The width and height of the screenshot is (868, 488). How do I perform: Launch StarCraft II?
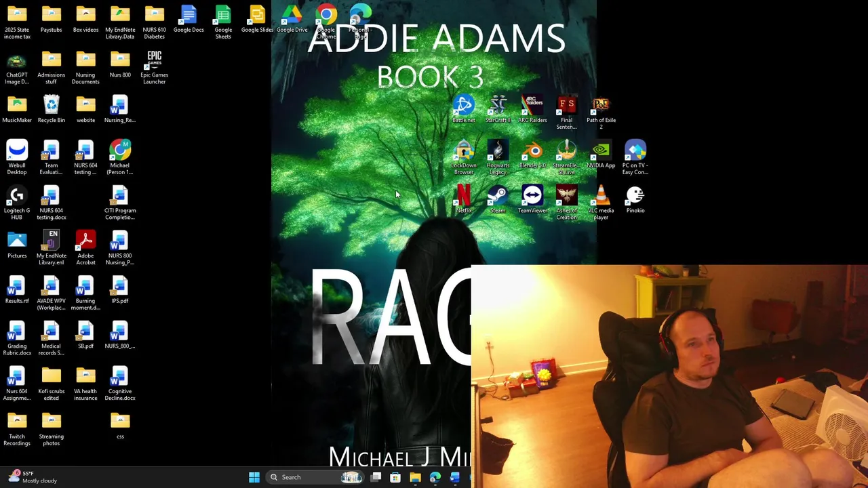tap(498, 109)
